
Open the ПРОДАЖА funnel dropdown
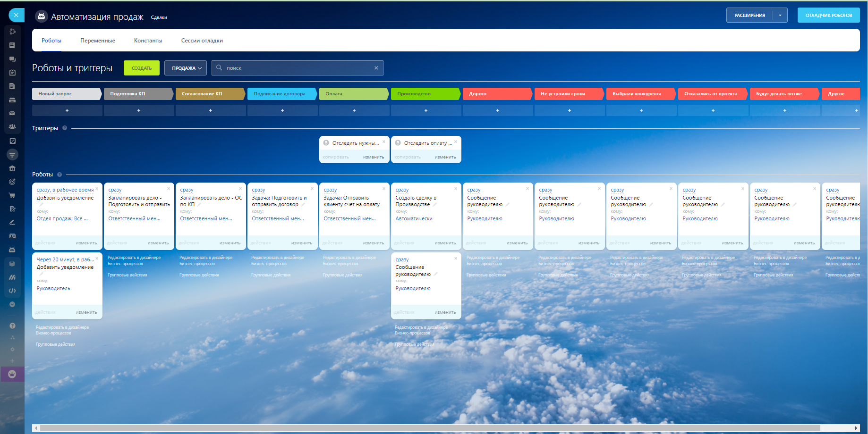click(186, 68)
